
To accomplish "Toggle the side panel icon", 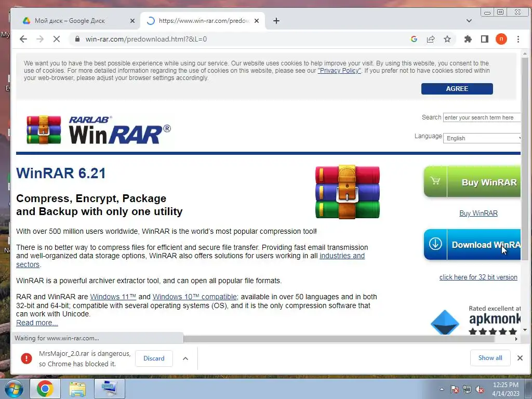I will click(485, 39).
